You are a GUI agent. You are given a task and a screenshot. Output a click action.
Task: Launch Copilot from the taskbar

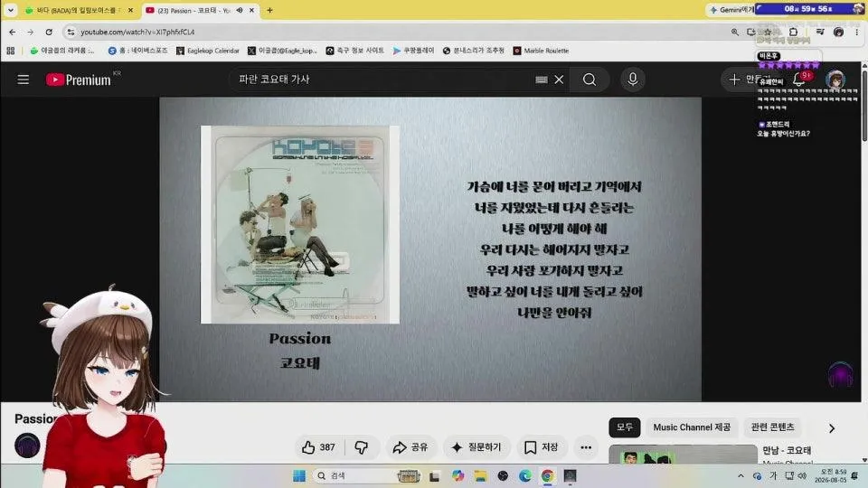tap(458, 476)
